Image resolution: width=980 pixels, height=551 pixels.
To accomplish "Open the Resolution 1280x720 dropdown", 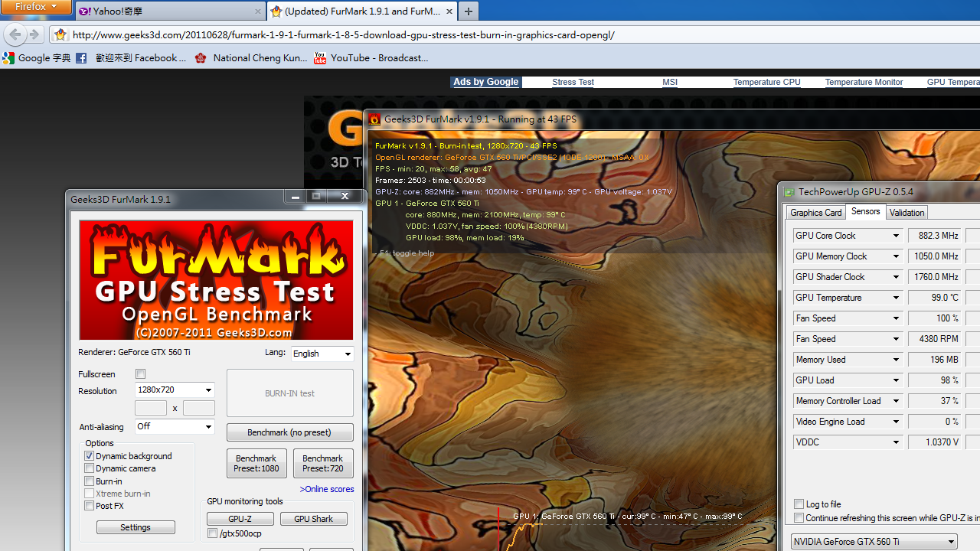I will 175,390.
